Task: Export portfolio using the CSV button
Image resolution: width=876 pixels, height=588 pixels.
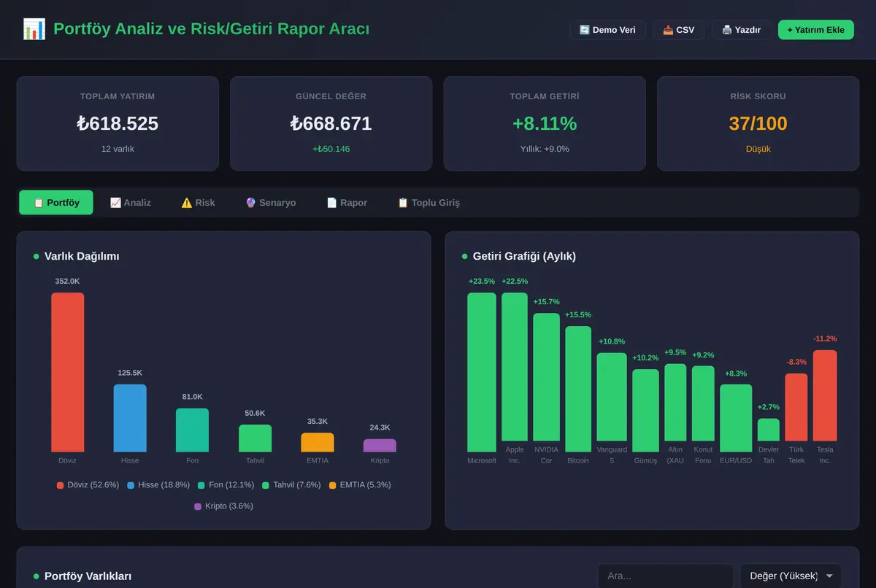Action: 678,30
